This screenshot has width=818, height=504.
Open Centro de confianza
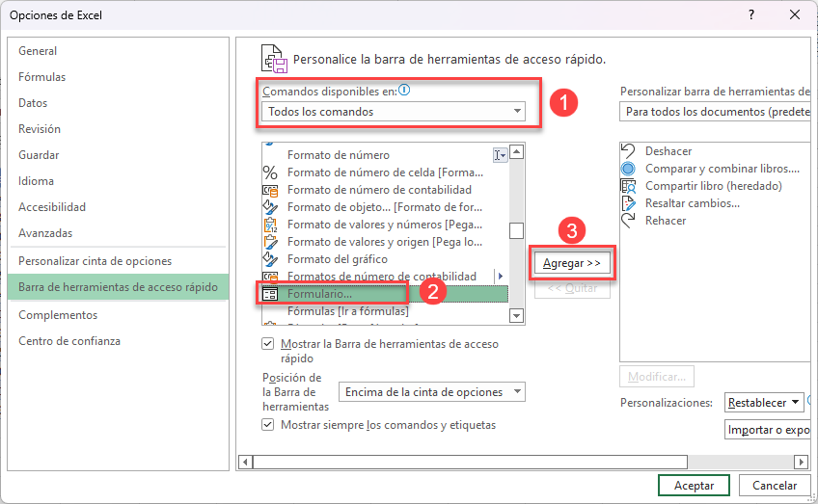click(x=118, y=341)
